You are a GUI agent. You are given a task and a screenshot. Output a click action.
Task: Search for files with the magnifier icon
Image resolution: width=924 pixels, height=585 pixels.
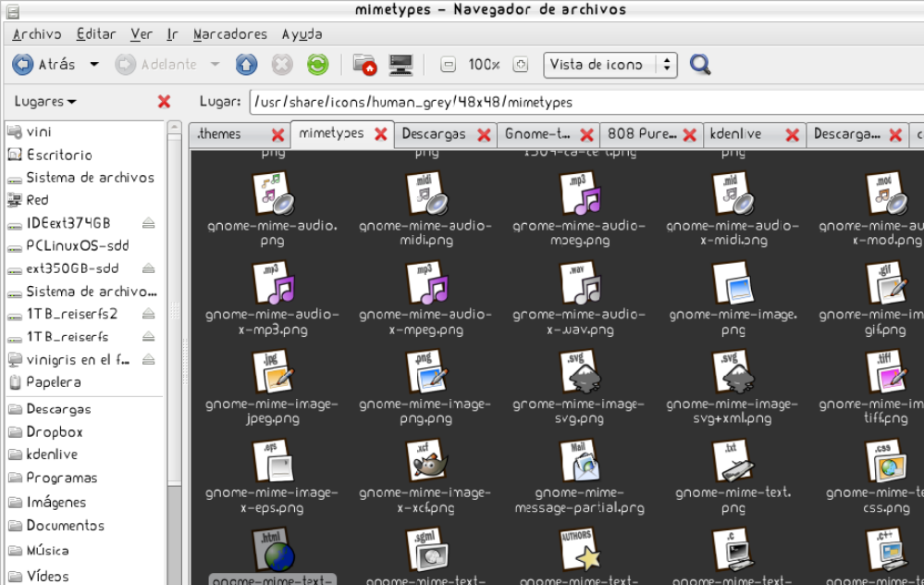(700, 64)
